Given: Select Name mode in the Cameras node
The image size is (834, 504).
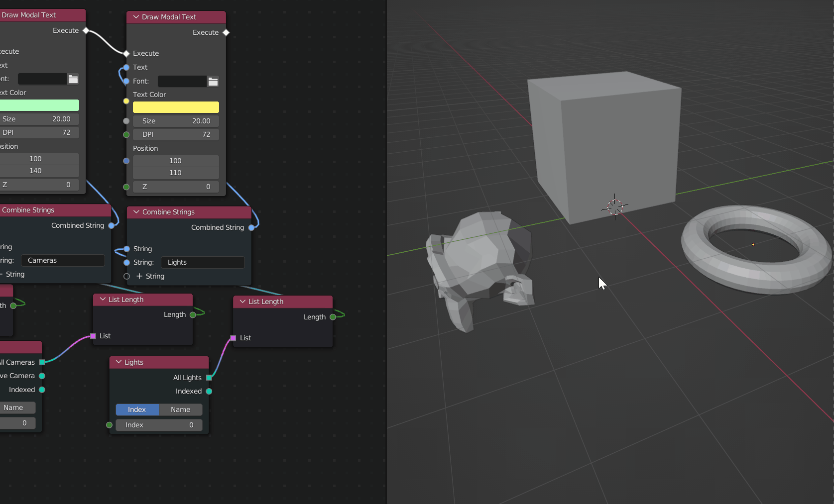Looking at the screenshot, I should point(14,407).
